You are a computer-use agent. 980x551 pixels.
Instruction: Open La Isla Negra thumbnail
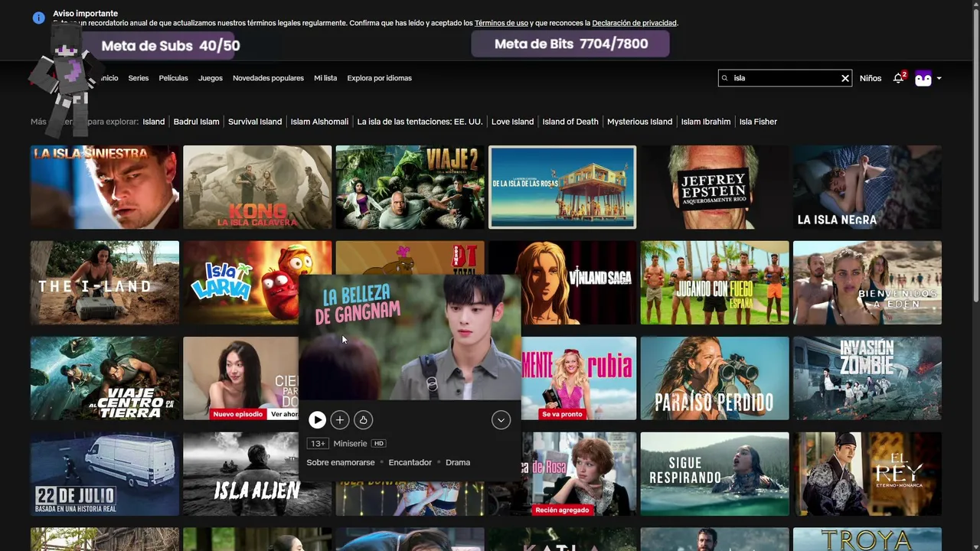coord(867,187)
